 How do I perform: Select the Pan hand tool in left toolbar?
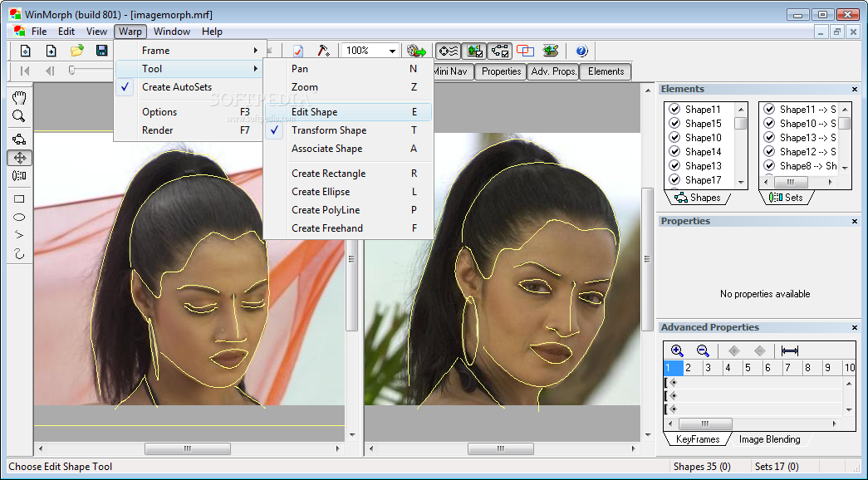(19, 98)
